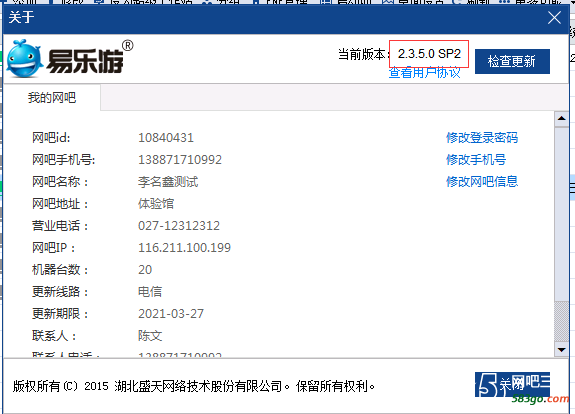The width and height of the screenshot is (575, 414).
Task: Select the 更新期限 value 2021-03-27
Action: pyautogui.click(x=171, y=314)
